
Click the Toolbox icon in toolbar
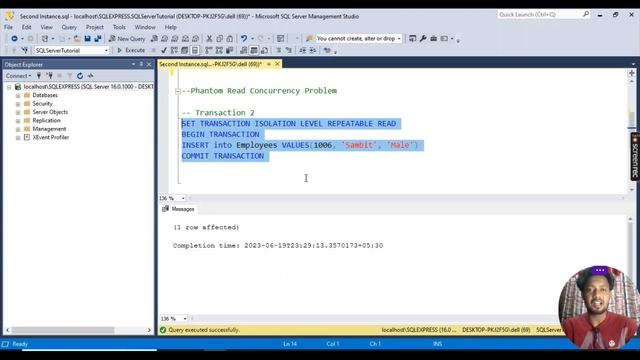(433, 38)
